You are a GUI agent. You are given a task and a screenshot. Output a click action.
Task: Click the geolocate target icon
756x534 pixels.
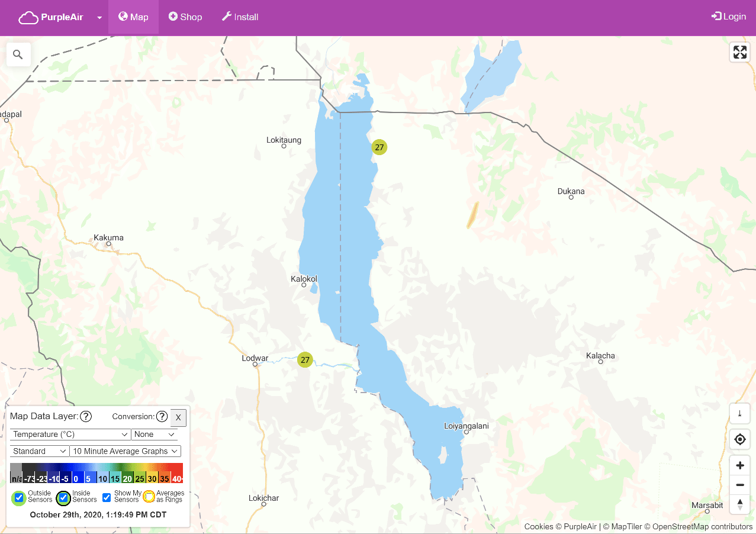click(739, 439)
